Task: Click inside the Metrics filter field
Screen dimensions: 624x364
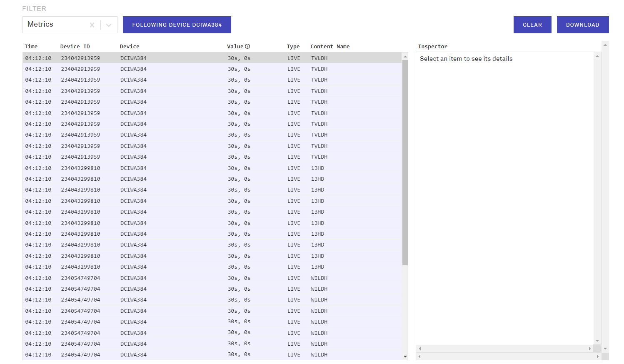Action: click(x=56, y=25)
